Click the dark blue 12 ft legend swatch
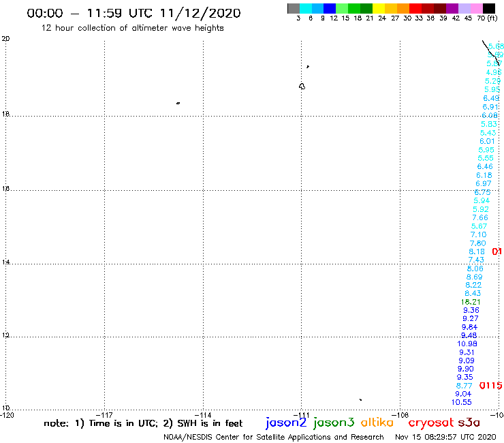The height and width of the screenshot is (443, 504). 330,8
